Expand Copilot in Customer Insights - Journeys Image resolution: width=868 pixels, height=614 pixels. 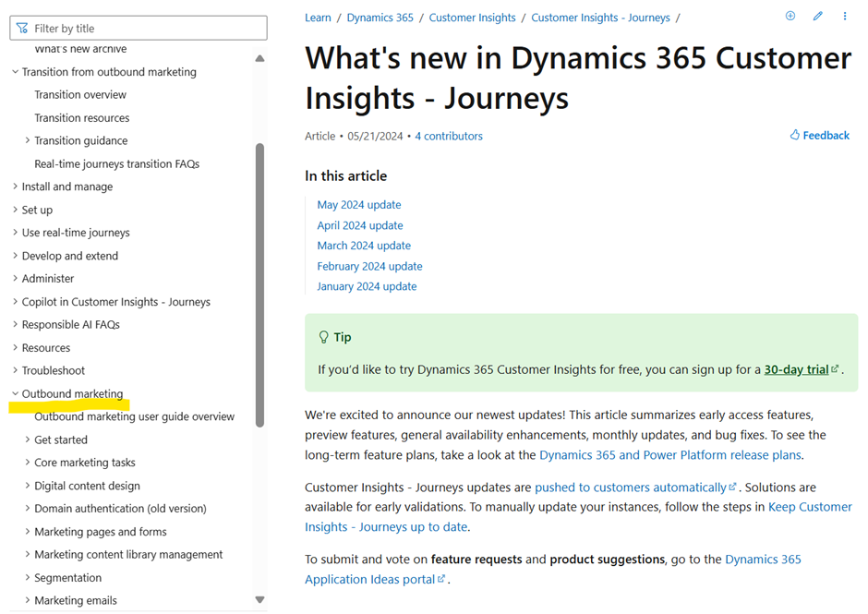coord(15,302)
